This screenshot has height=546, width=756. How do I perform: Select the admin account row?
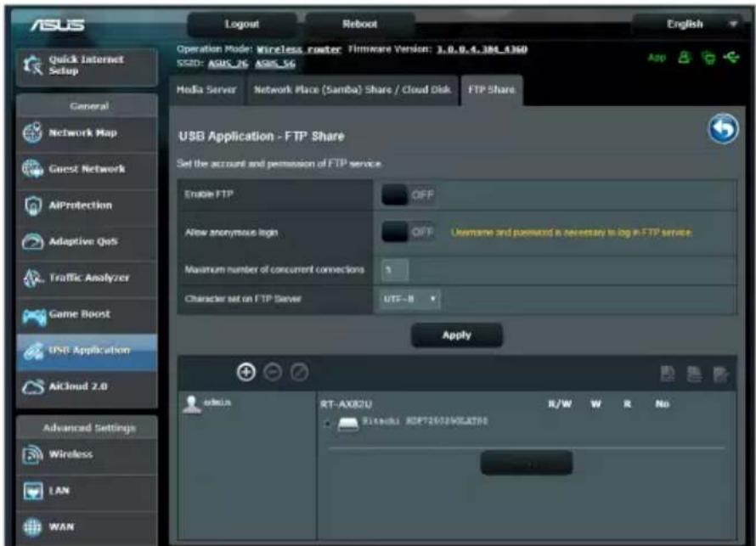click(247, 402)
